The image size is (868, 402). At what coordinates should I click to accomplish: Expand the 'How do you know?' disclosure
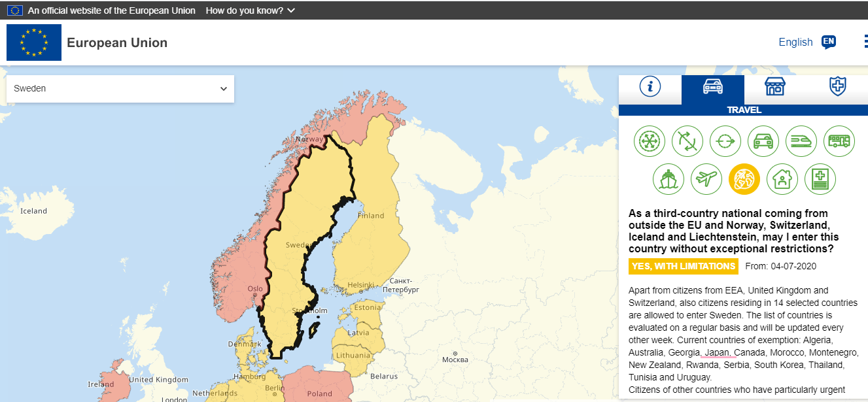pyautogui.click(x=250, y=10)
